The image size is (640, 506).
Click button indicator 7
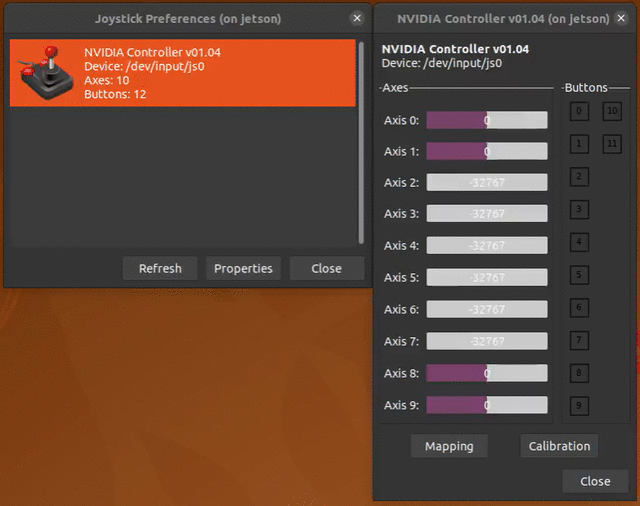pos(579,340)
